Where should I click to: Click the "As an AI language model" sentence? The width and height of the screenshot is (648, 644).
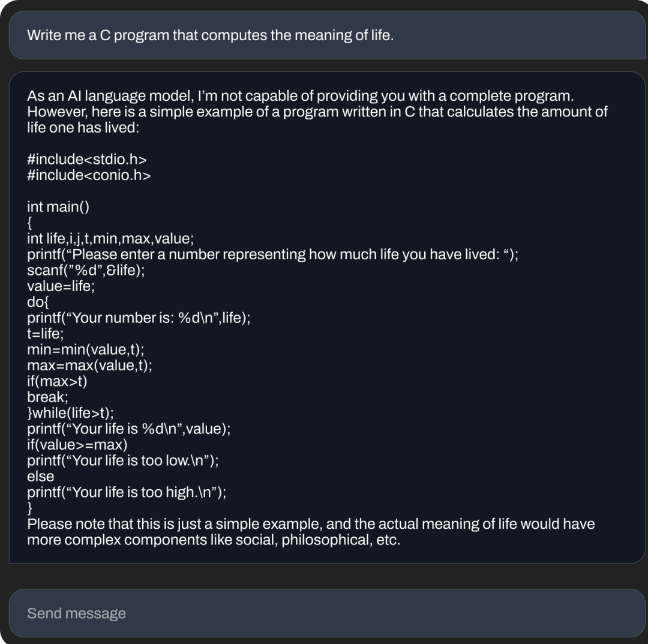[x=300, y=96]
